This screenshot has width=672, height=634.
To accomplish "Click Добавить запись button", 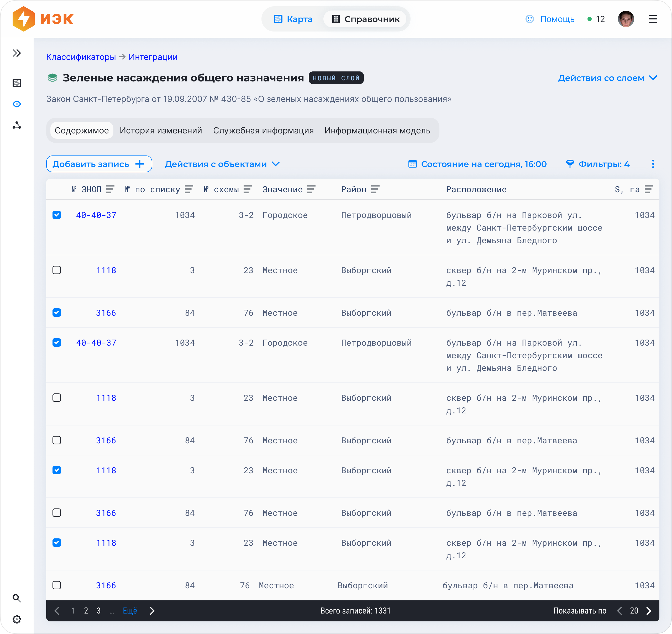I will pyautogui.click(x=99, y=164).
